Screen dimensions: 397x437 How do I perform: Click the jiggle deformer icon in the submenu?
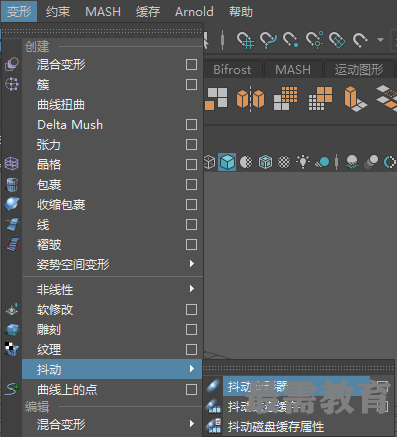coord(213,386)
